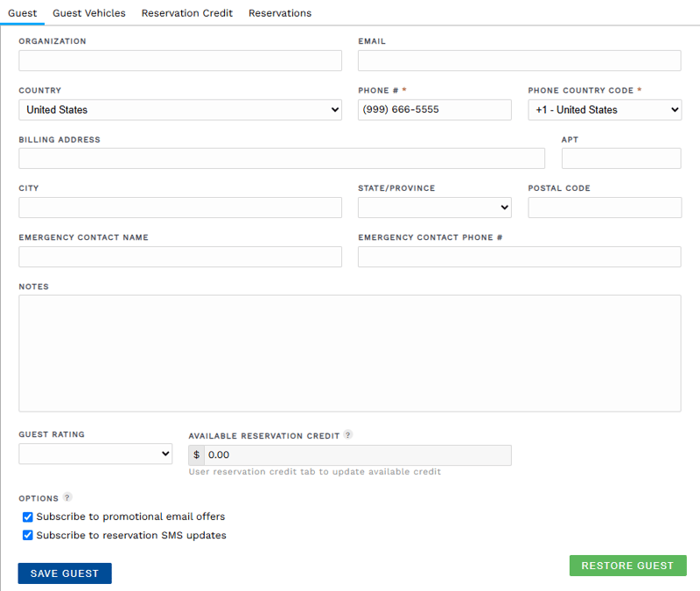Image resolution: width=700 pixels, height=591 pixels.
Task: Open the State/Province dropdown
Action: [434, 208]
